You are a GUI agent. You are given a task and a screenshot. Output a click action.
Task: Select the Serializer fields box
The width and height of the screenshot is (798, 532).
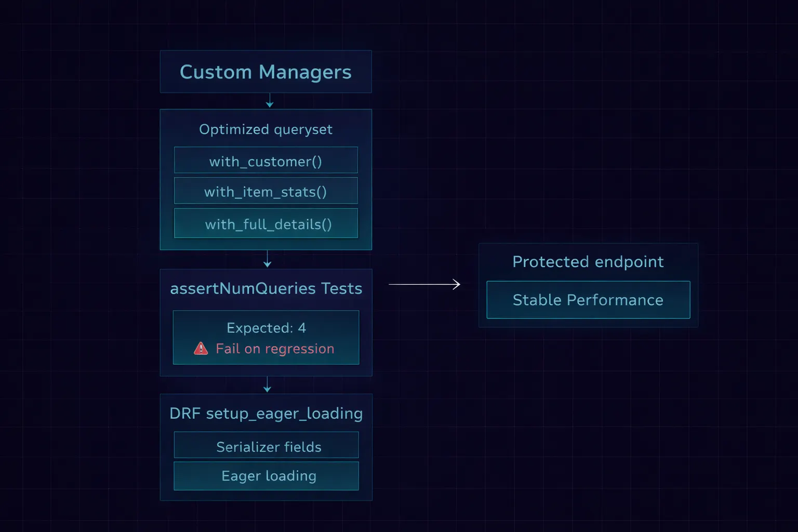tap(266, 446)
